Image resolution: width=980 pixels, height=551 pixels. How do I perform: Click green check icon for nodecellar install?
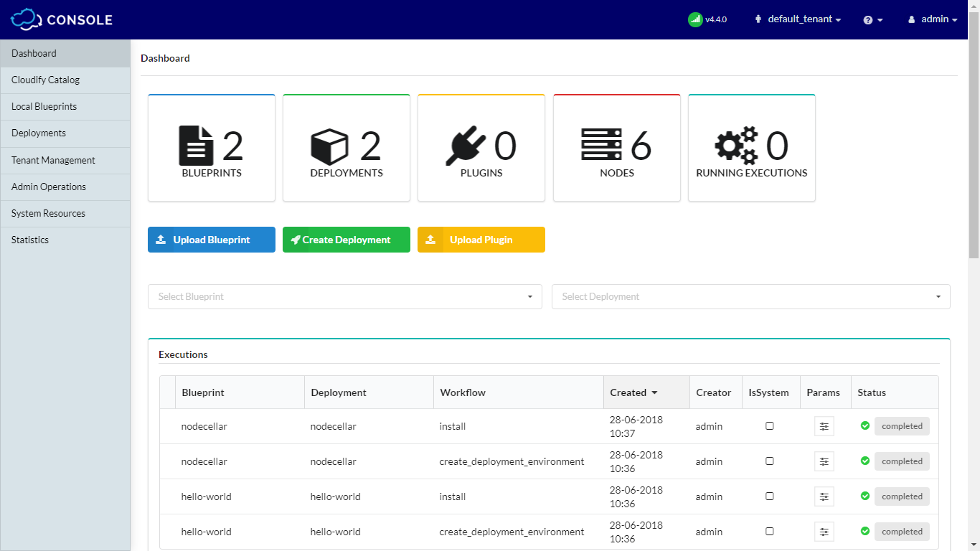click(865, 425)
